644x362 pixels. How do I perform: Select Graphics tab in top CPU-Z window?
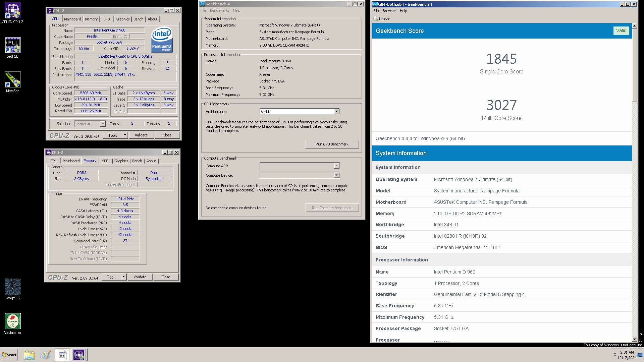coord(122,19)
